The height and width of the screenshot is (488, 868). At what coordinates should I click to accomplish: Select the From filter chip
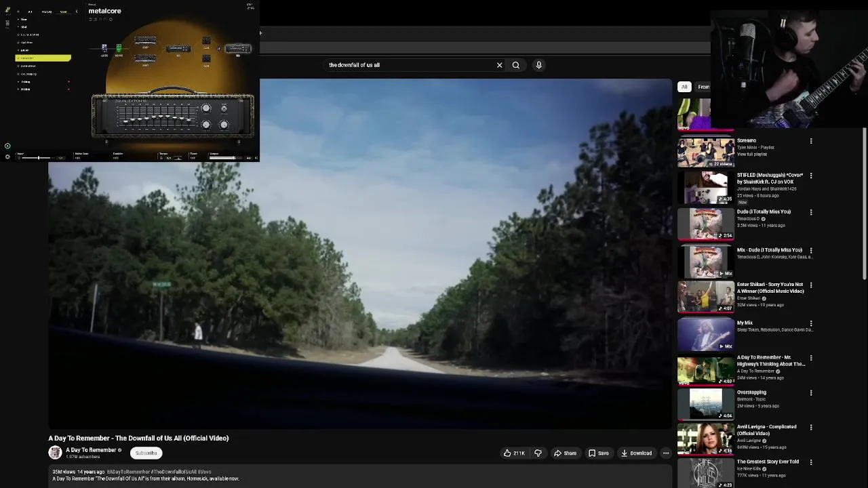point(703,87)
